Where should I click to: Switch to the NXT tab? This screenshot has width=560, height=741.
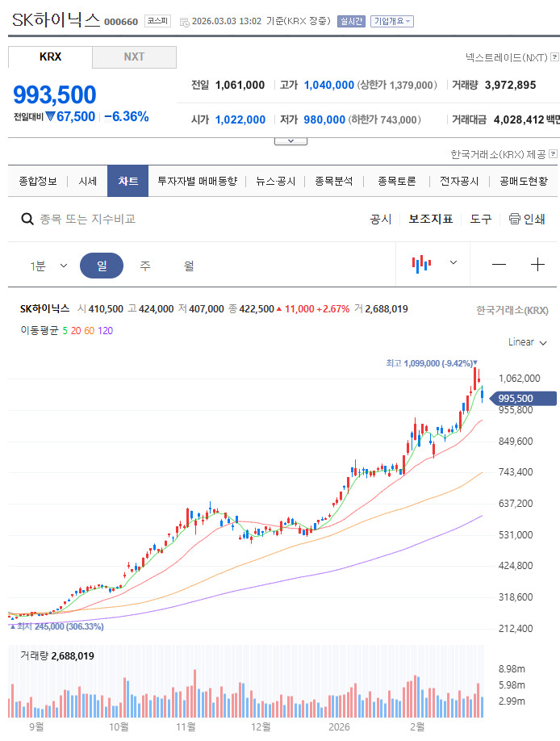point(134,57)
